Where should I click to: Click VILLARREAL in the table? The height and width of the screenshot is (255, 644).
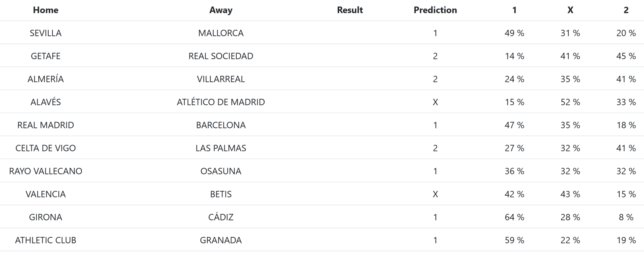click(x=221, y=79)
